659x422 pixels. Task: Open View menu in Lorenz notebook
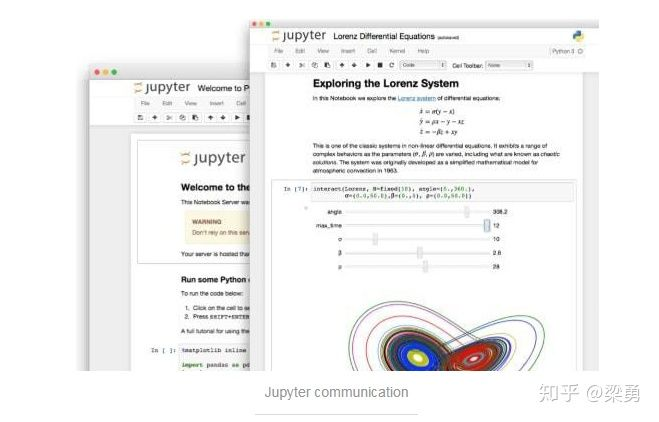click(x=323, y=51)
